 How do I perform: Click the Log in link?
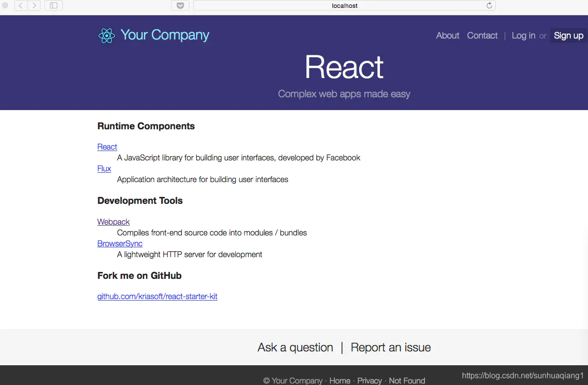(523, 36)
